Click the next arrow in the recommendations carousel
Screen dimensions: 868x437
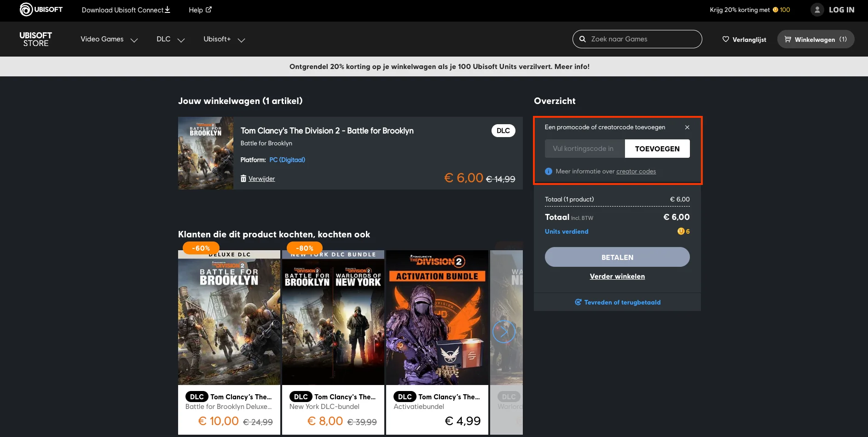[504, 331]
